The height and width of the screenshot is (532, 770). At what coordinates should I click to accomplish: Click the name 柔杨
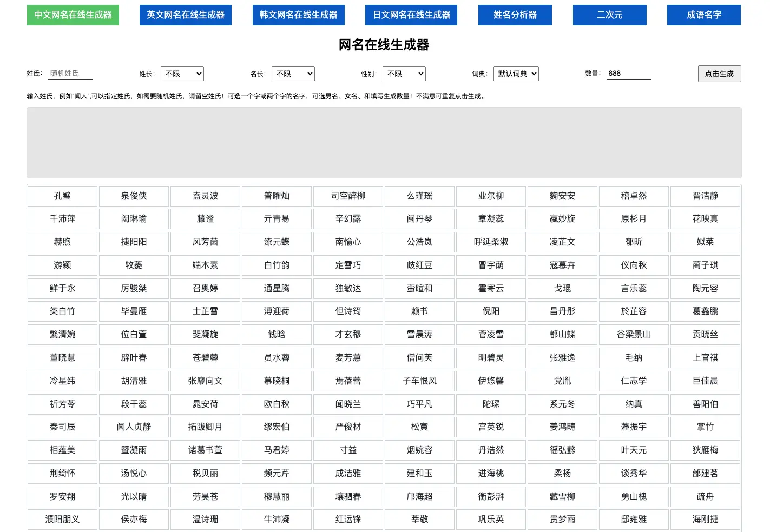[563, 474]
